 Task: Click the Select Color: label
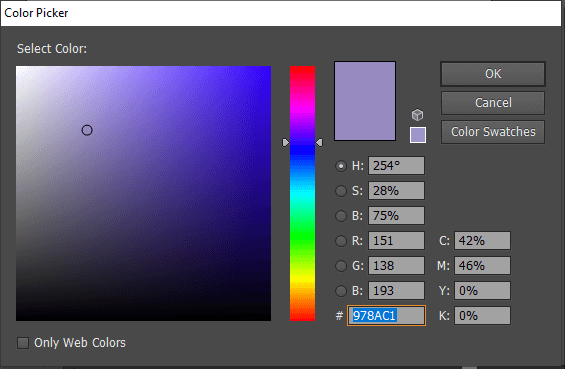click(52, 49)
